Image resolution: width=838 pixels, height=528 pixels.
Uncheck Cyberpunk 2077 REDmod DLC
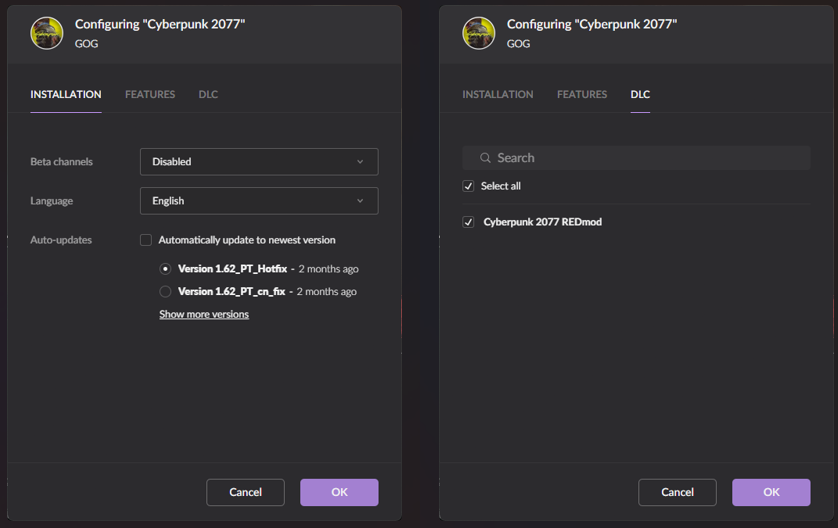[468, 222]
